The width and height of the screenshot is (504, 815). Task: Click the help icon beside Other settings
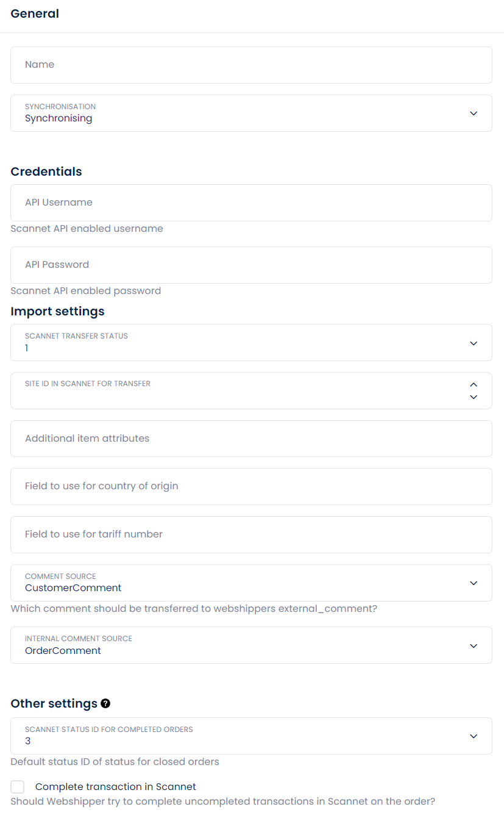coord(105,703)
